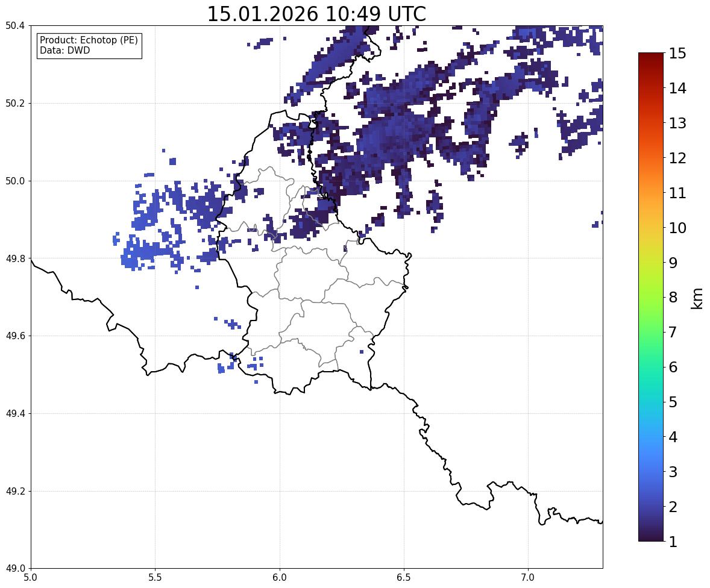Click longitude axis label 5.0
The image size is (710, 588).
point(31,578)
